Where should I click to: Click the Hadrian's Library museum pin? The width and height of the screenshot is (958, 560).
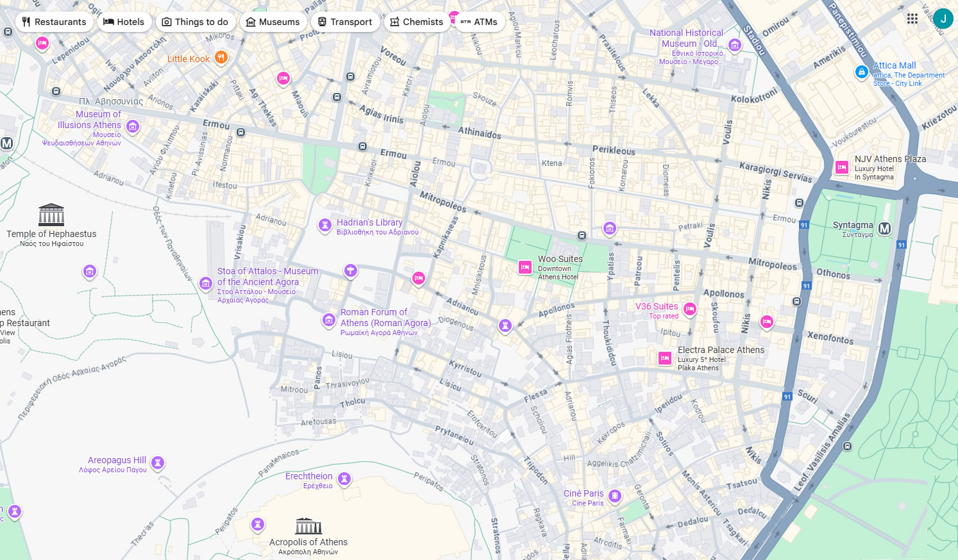(x=325, y=225)
